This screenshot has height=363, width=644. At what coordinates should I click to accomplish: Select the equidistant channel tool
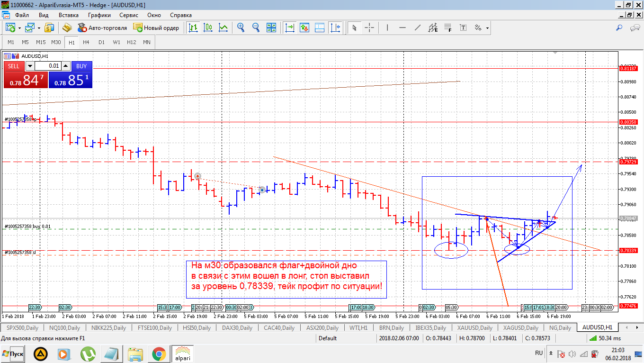click(x=432, y=27)
